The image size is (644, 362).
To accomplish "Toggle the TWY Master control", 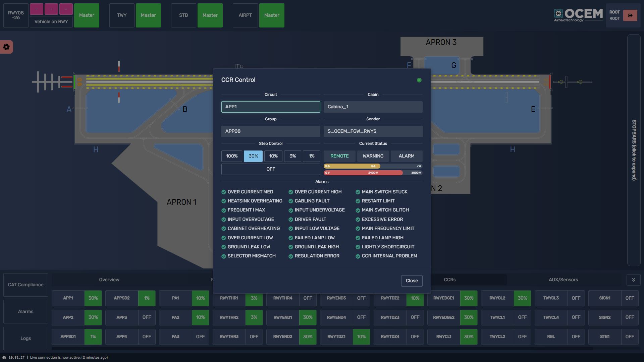I will click(x=148, y=15).
